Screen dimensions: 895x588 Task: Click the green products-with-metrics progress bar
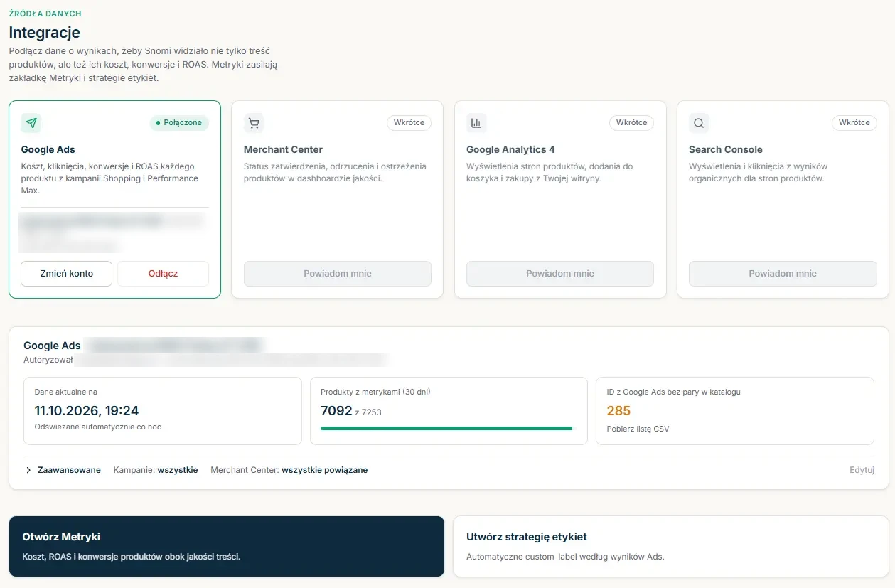[x=446, y=428]
